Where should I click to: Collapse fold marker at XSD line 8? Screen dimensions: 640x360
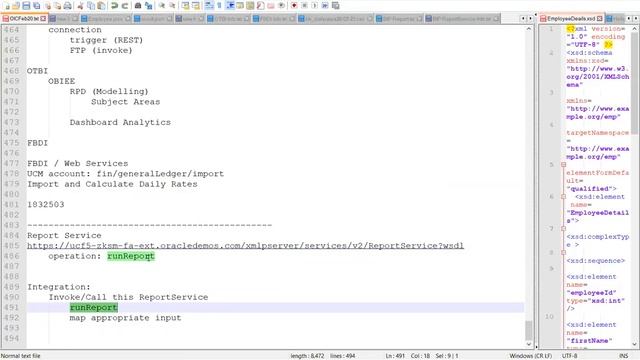(x=563, y=253)
